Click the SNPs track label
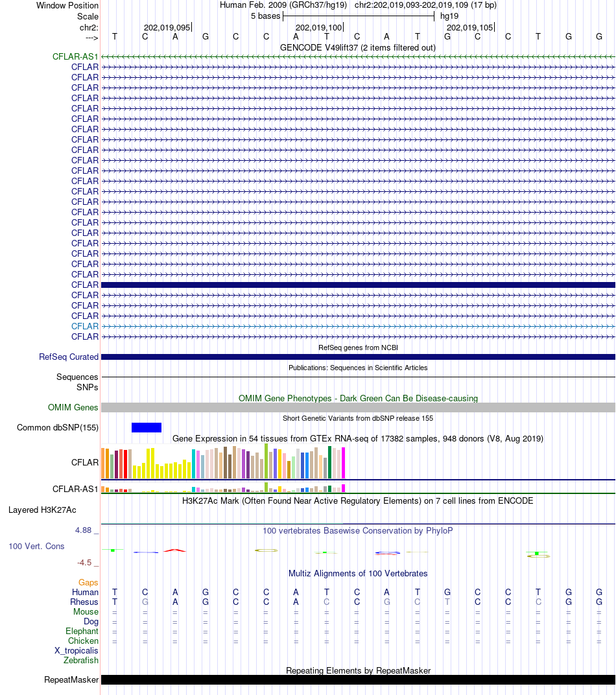Viewport: 616px width, 695px height. click(x=88, y=387)
